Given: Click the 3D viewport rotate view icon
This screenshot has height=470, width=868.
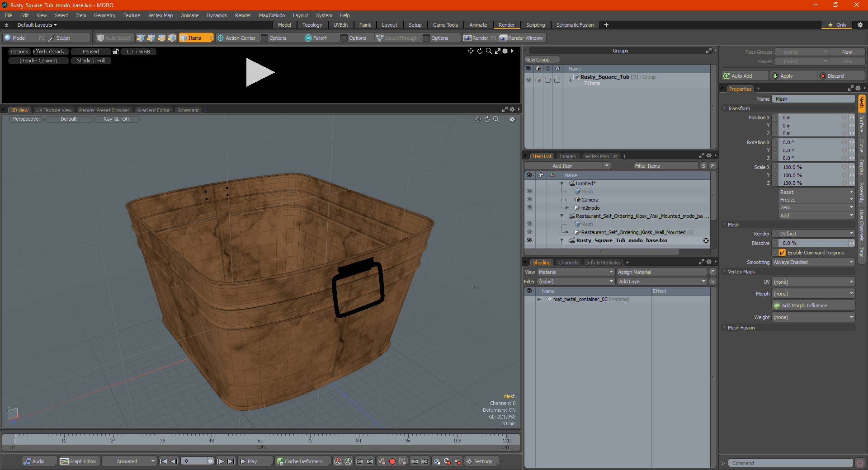Looking at the screenshot, I should point(487,119).
